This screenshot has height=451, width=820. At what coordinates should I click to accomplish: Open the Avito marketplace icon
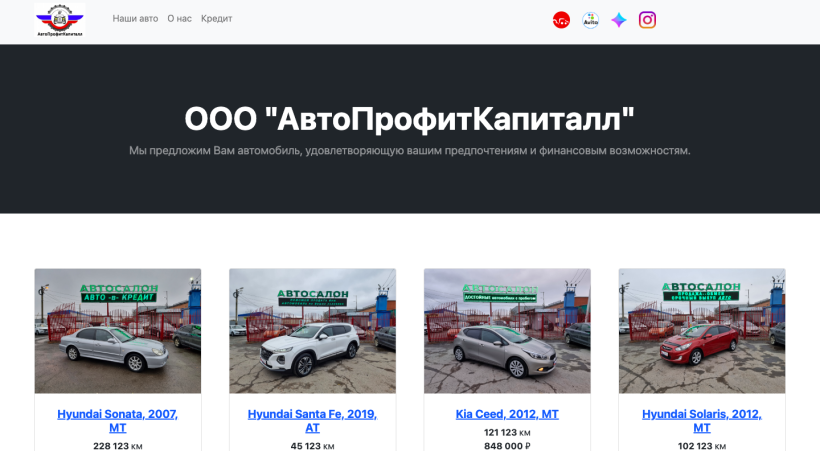pyautogui.click(x=590, y=20)
